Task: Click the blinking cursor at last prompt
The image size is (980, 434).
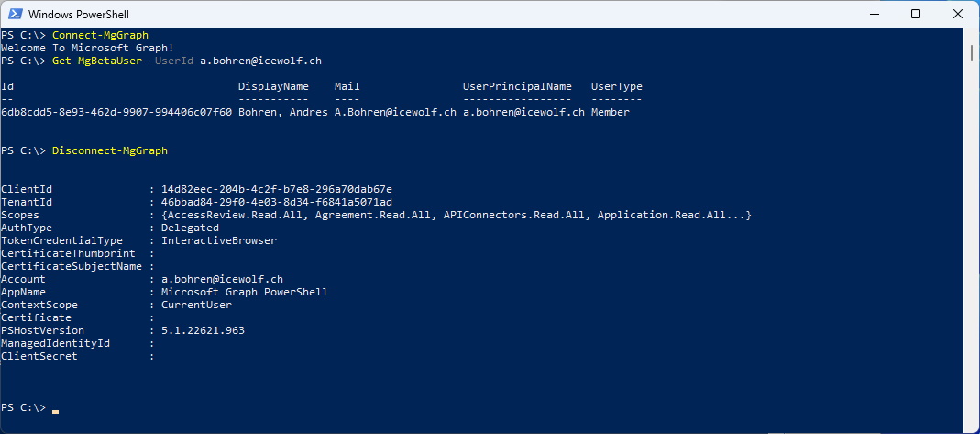Action: coord(56,411)
